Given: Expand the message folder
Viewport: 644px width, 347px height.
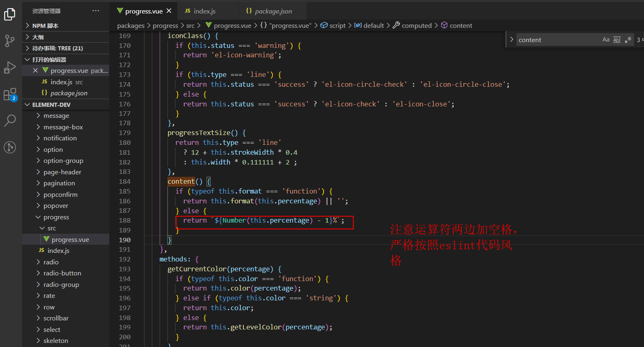Looking at the screenshot, I should [65, 116].
